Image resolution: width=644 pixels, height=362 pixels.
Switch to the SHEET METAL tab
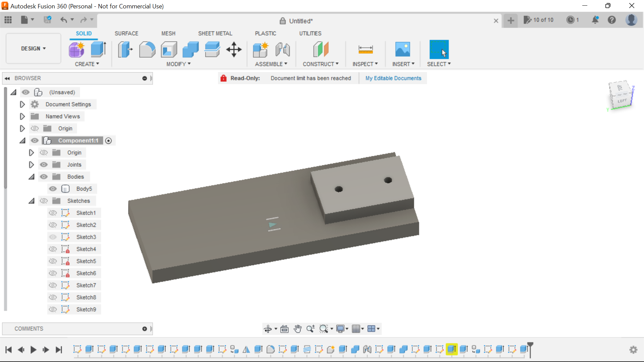pyautogui.click(x=215, y=34)
